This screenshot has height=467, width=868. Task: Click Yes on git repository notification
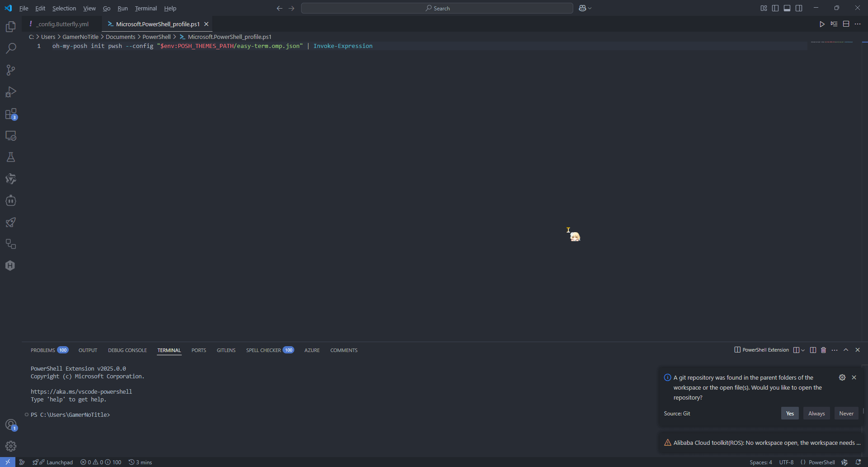tap(790, 413)
